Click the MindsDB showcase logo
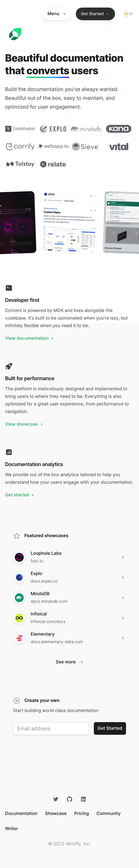139x868 pixels. (x=19, y=597)
